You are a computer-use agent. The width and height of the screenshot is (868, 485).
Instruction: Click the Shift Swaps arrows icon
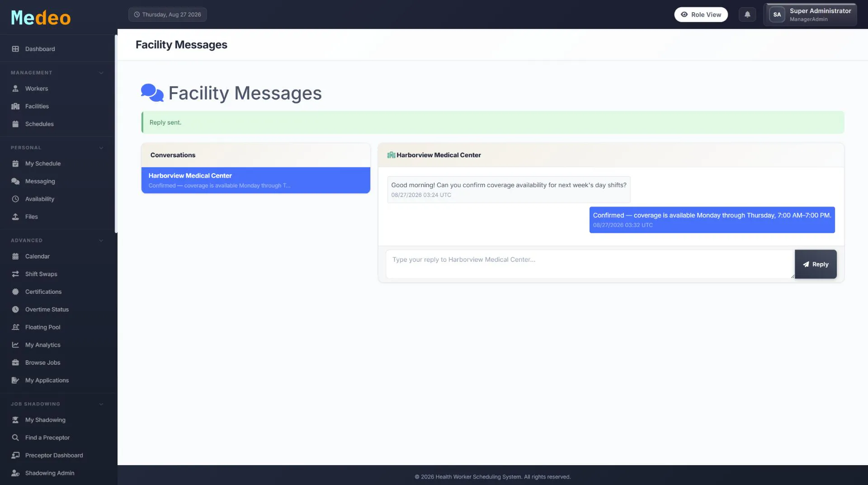pyautogui.click(x=15, y=274)
